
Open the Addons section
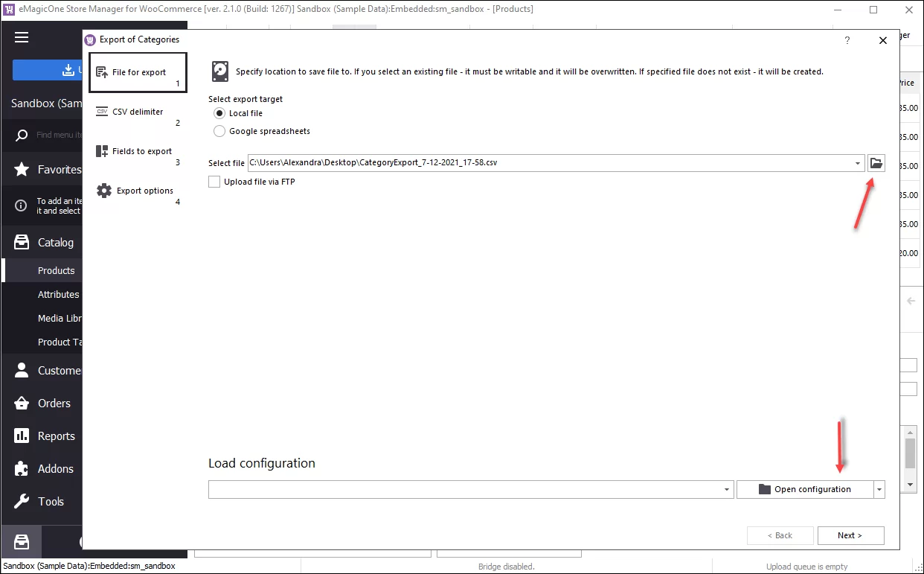click(22, 468)
